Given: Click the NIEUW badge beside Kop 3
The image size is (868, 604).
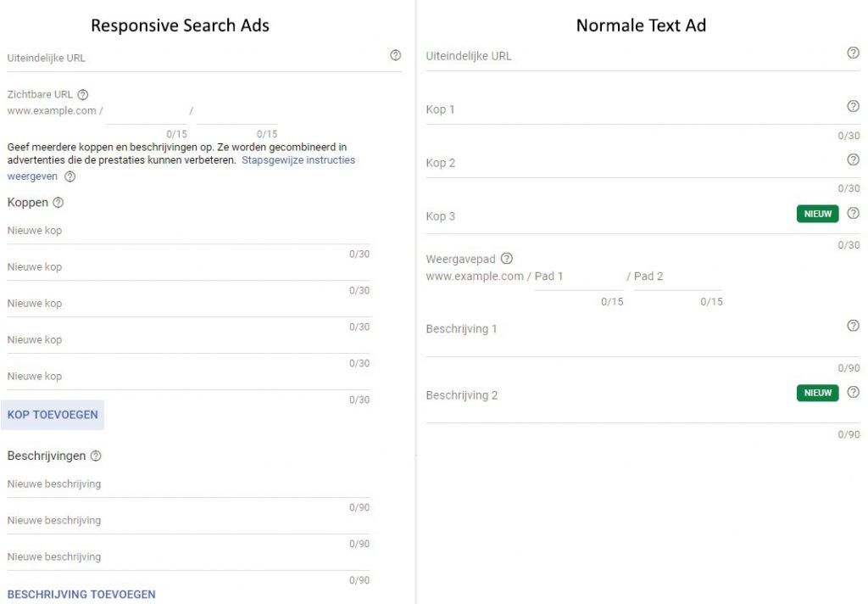Looking at the screenshot, I should 817,214.
